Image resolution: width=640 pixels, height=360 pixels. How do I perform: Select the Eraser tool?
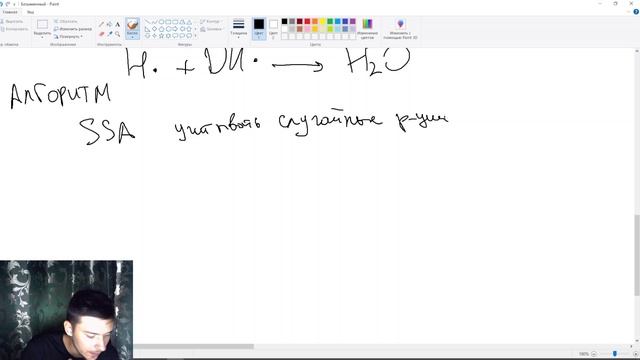point(101,34)
